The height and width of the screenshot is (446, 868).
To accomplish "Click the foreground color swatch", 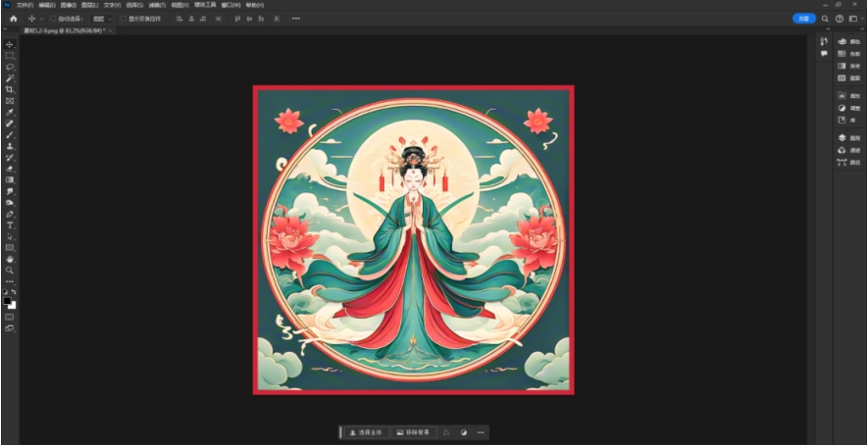I will [x=8, y=301].
